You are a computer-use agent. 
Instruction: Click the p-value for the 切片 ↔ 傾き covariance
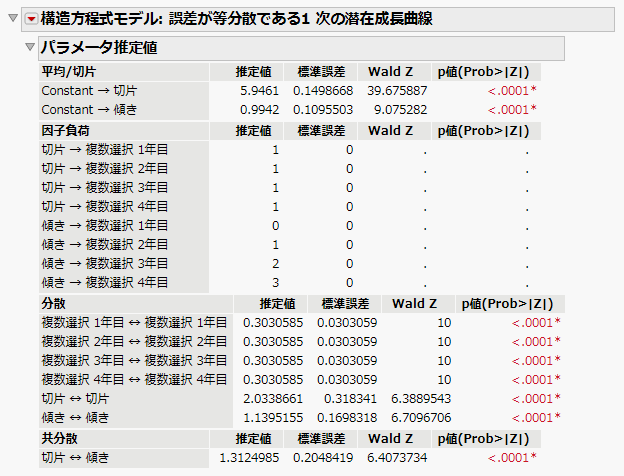click(512, 458)
